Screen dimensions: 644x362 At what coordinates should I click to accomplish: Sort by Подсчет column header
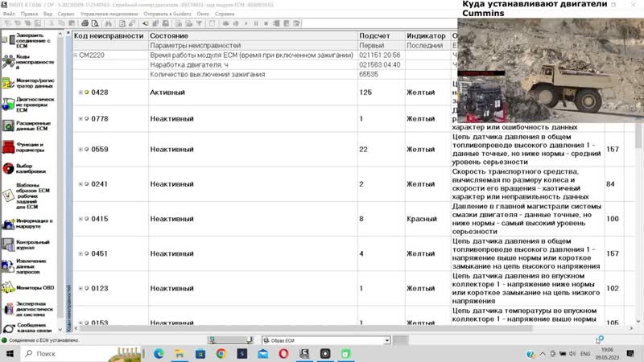point(381,35)
